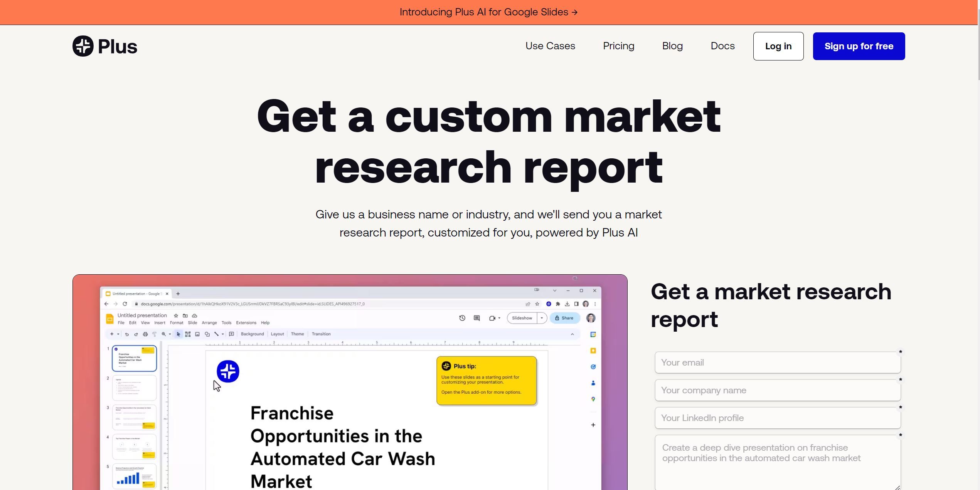
Task: Open the Blog link
Action: [x=672, y=46]
